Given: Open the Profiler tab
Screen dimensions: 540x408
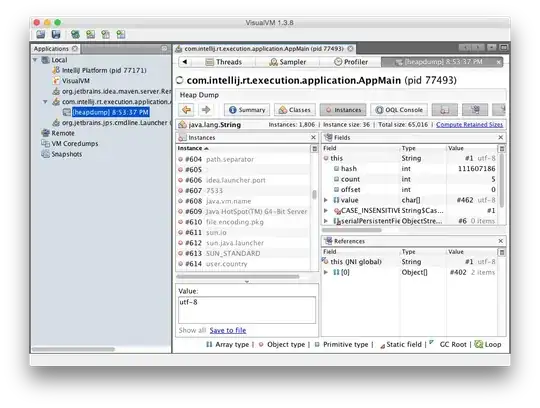Looking at the screenshot, I should pos(351,62).
